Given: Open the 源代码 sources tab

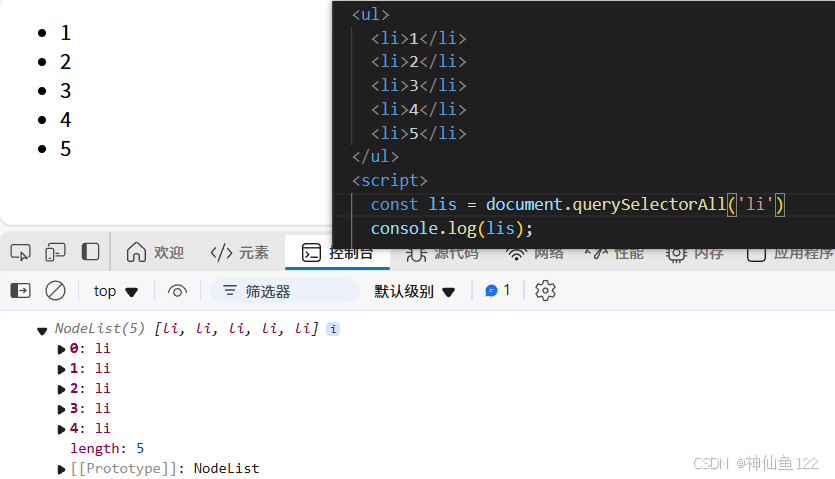Looking at the screenshot, I should pyautogui.click(x=442, y=254).
